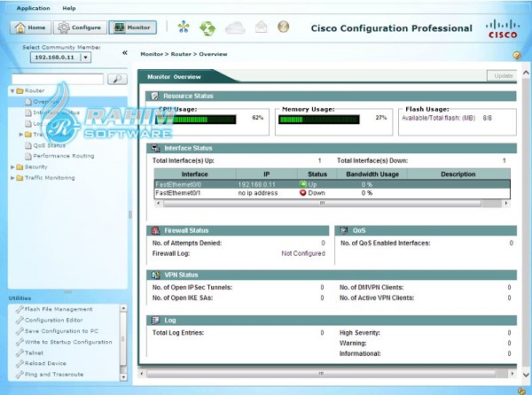The image size is (532, 395).
Task: Open Ping and Traceroute utility
Action: click(x=54, y=375)
